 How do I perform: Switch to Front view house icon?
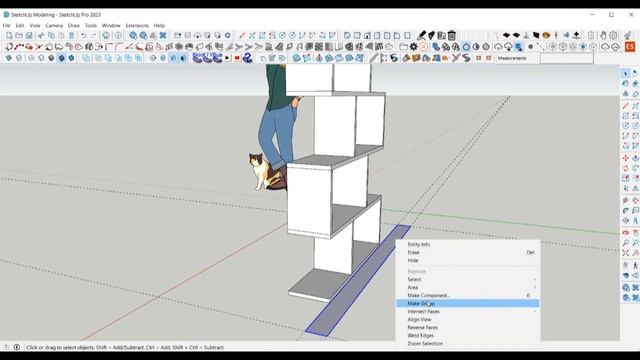click(367, 36)
